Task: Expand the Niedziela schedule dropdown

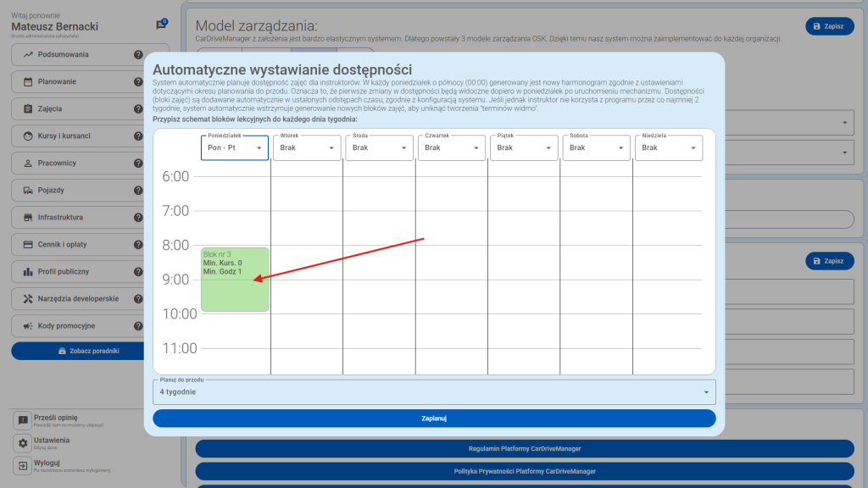Action: pos(669,147)
